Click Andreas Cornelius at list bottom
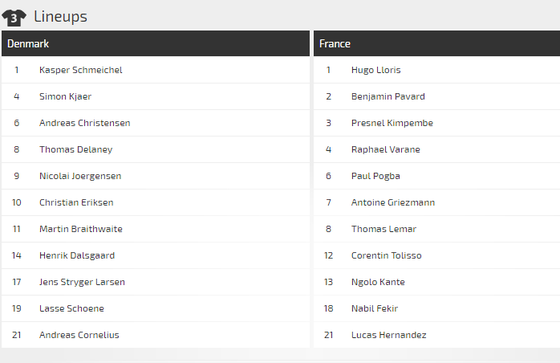560x363 pixels. pos(79,335)
